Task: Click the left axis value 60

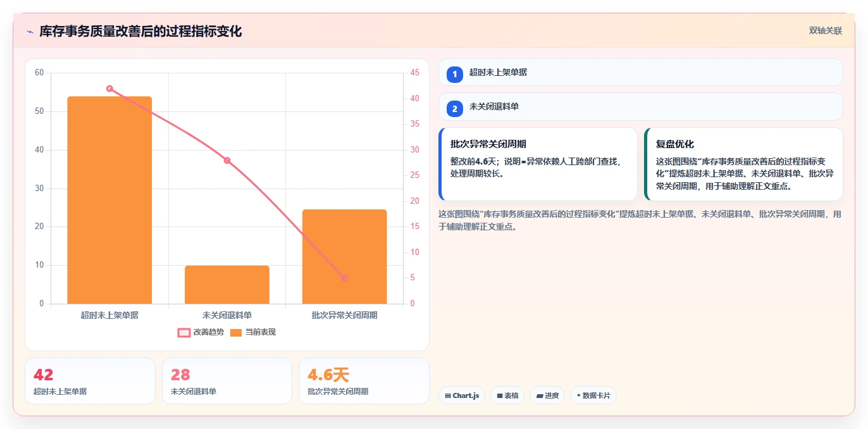Action: click(x=39, y=73)
